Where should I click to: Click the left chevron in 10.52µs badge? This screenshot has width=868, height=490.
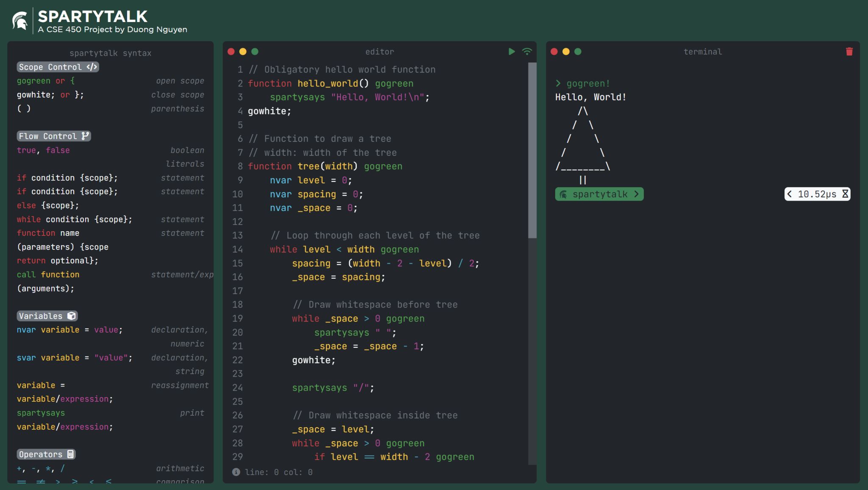tap(790, 194)
